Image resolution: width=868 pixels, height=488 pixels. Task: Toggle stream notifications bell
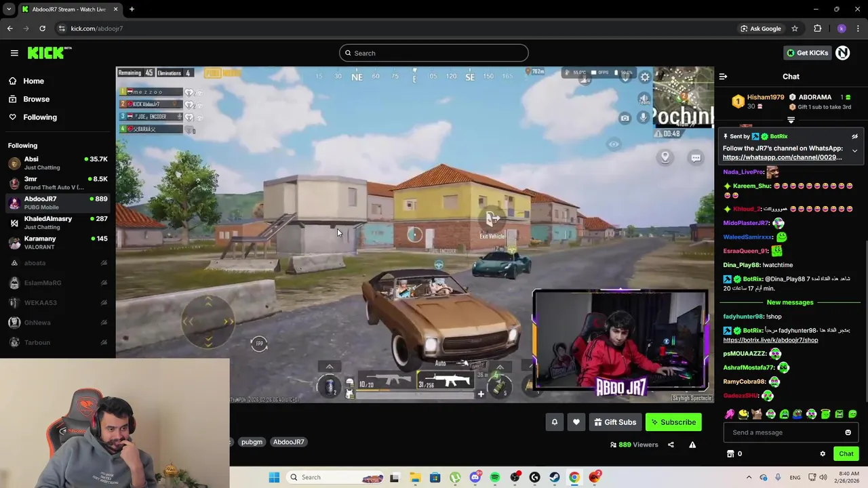tap(554, 422)
